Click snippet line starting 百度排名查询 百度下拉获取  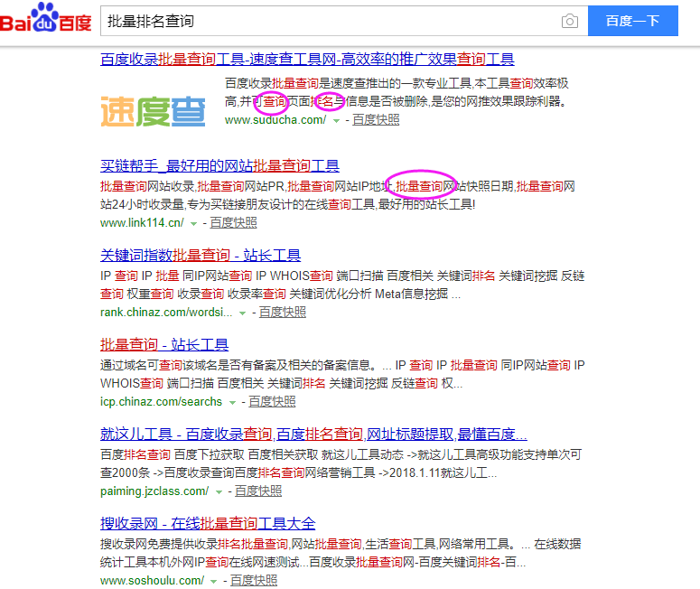coord(341,454)
